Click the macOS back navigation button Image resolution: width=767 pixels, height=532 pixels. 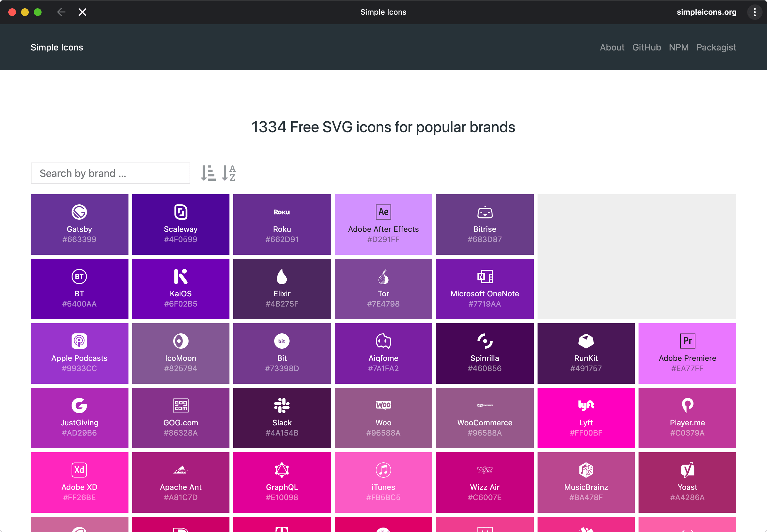click(x=62, y=11)
